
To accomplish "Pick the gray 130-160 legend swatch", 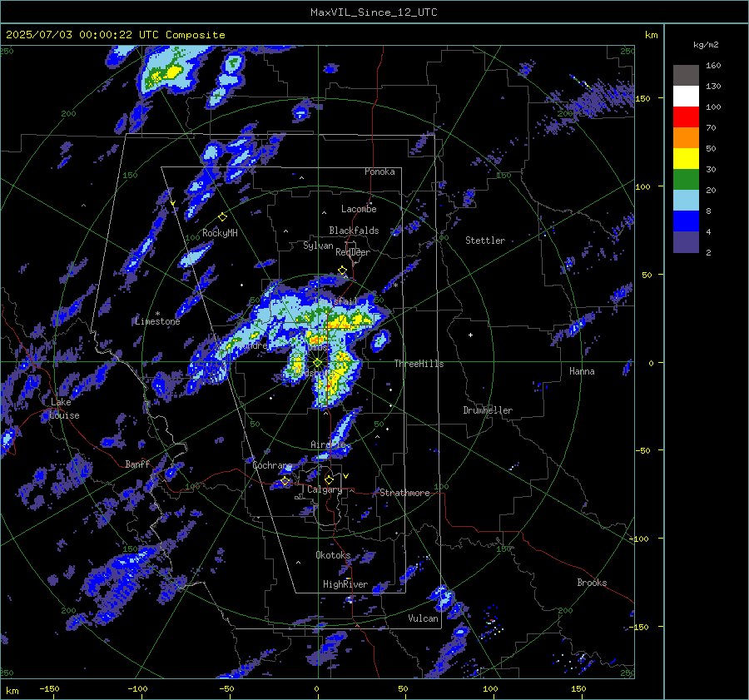I will coord(686,75).
